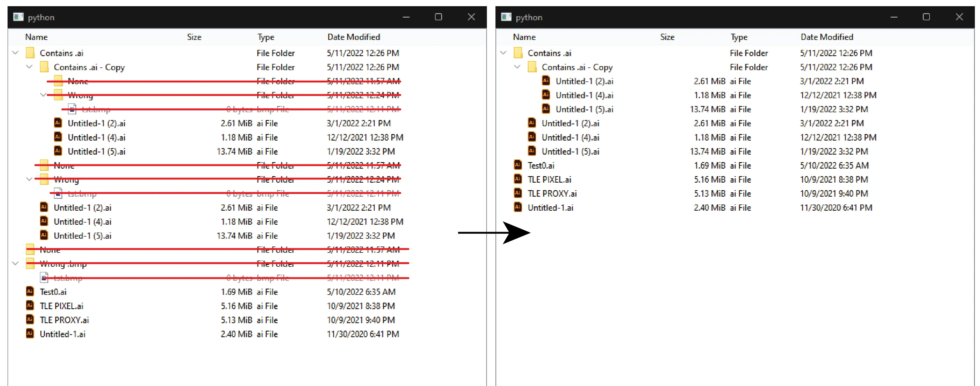Click the Ai icon of Untitled-1 (5).ai under Copy folder, right window
The image size is (980, 386).
[546, 109]
